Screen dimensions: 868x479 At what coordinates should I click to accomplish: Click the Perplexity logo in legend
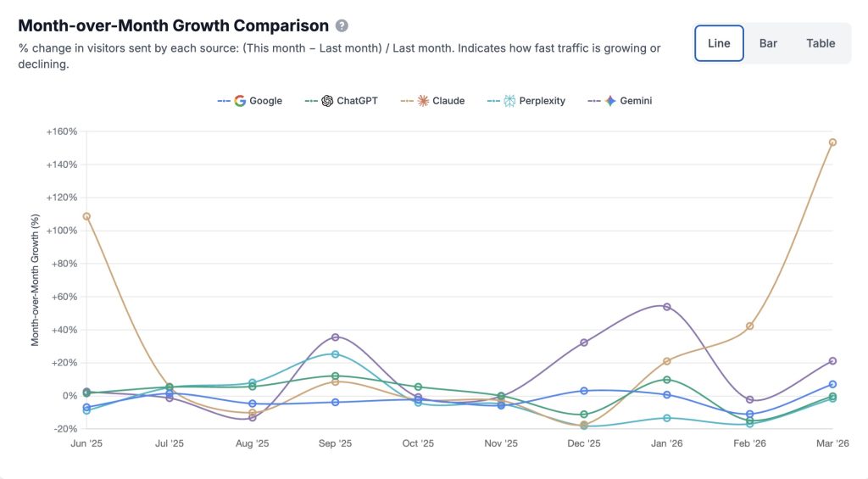(509, 101)
